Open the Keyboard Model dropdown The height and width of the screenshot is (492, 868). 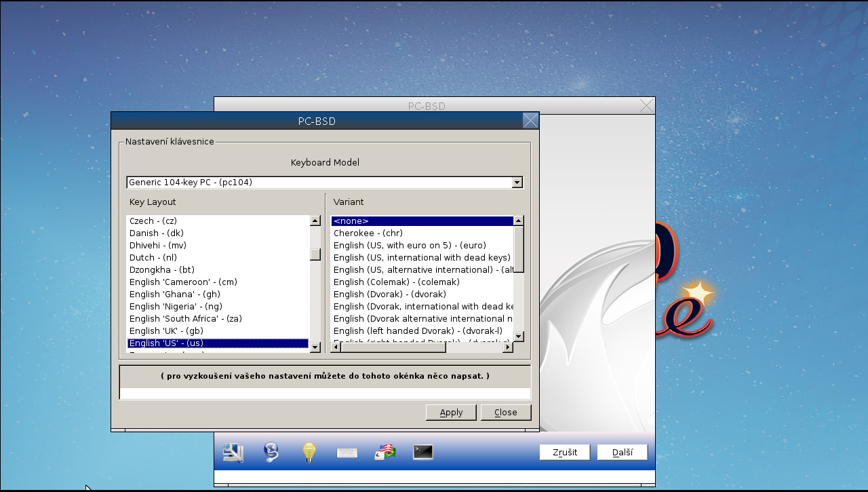point(517,182)
